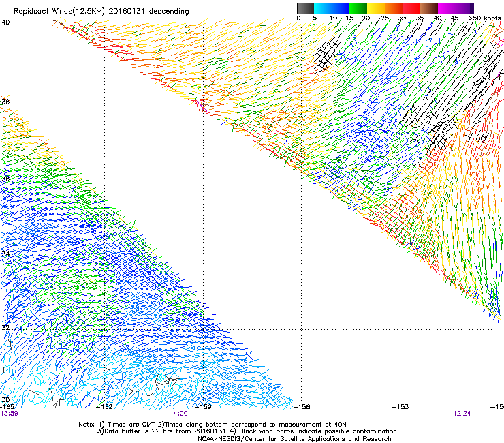Image resolution: width=504 pixels, height=443 pixels.
Task: Click the purple '13:59' time label
Action: click(9, 414)
